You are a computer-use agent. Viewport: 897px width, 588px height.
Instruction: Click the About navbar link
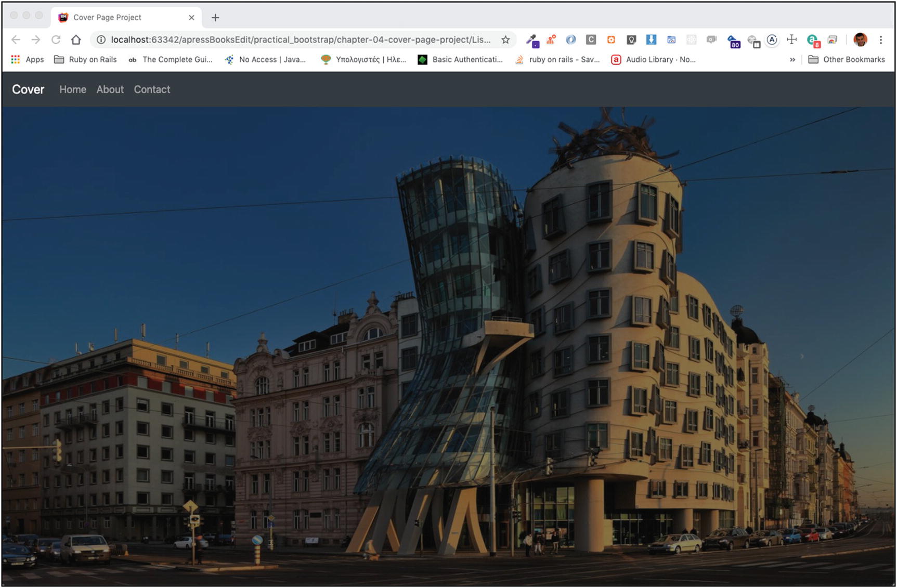point(110,89)
